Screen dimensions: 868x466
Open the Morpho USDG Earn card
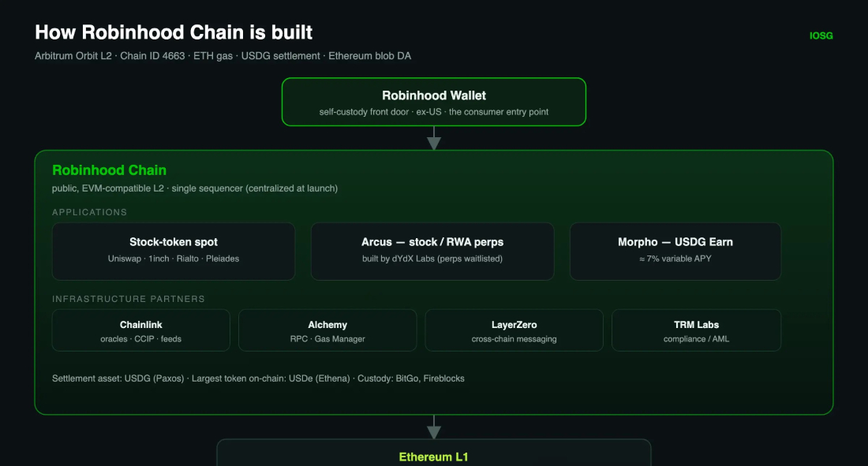click(x=675, y=252)
